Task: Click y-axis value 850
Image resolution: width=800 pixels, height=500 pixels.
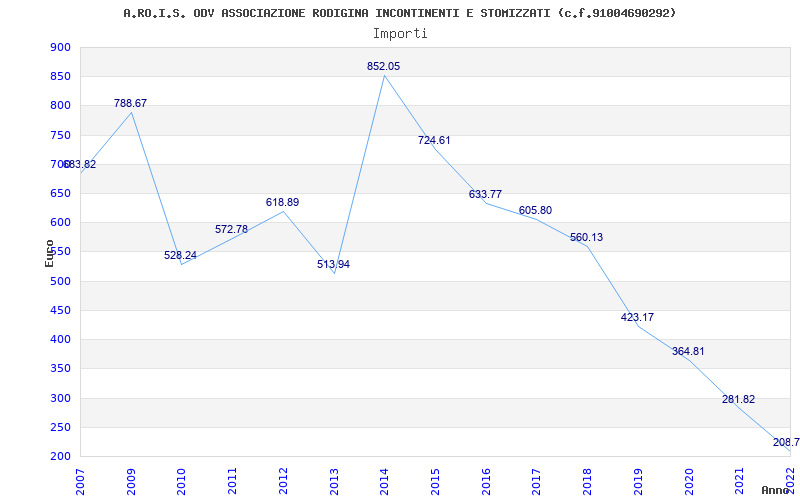Action: [60, 77]
